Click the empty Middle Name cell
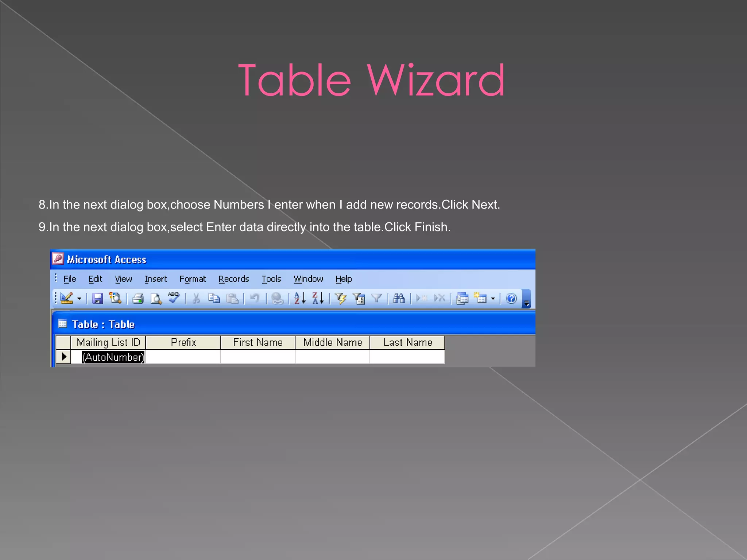Screen dimensions: 747x560 pos(333,357)
